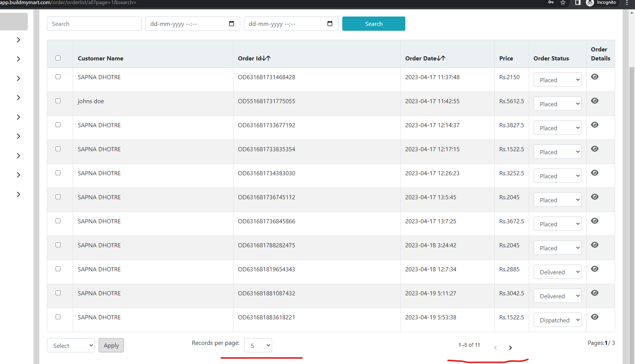Open browser side panel icon

pyautogui.click(x=578, y=3)
